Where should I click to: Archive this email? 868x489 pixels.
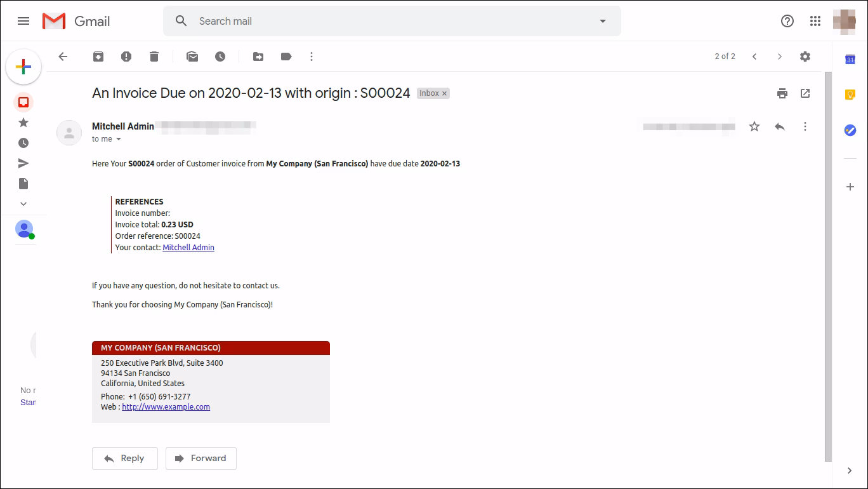(x=98, y=57)
